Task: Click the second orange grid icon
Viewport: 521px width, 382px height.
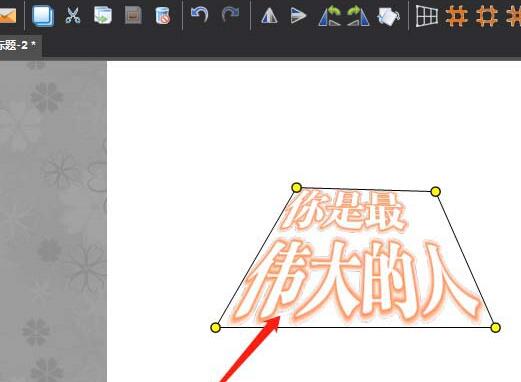Action: tap(487, 16)
